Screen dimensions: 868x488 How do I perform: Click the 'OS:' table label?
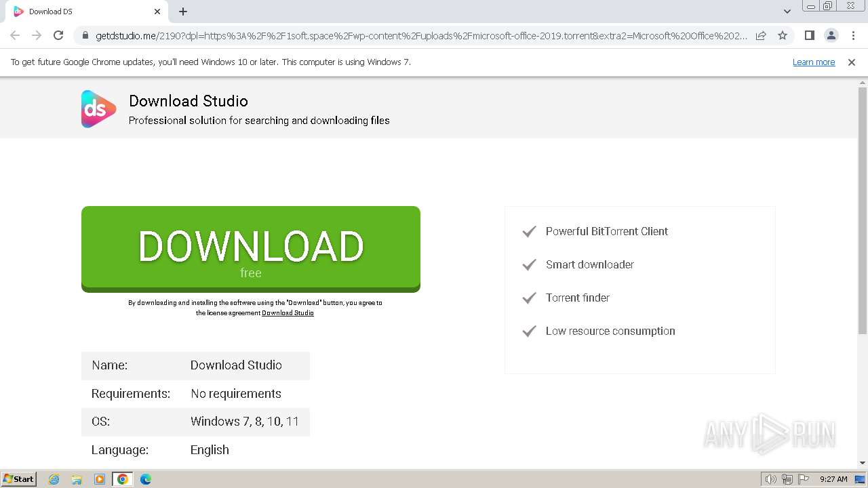click(x=100, y=422)
